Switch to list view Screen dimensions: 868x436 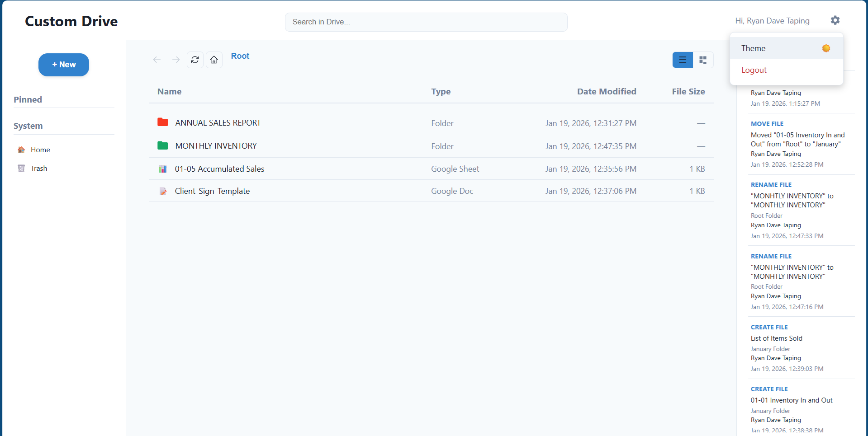click(x=683, y=60)
